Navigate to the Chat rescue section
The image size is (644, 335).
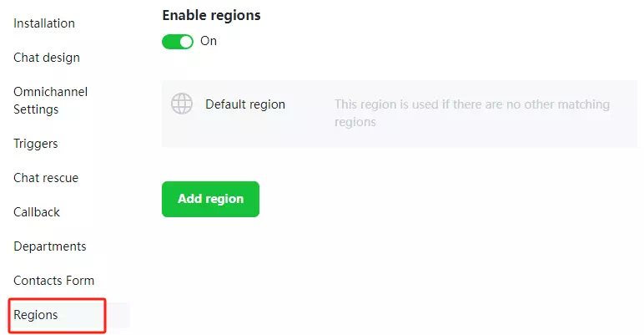[x=46, y=178]
